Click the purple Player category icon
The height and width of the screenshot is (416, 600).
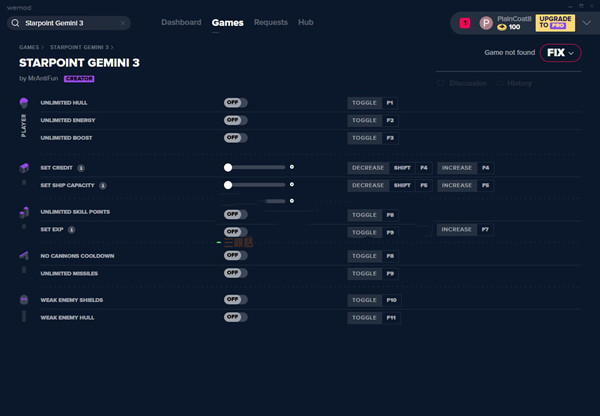click(24, 103)
